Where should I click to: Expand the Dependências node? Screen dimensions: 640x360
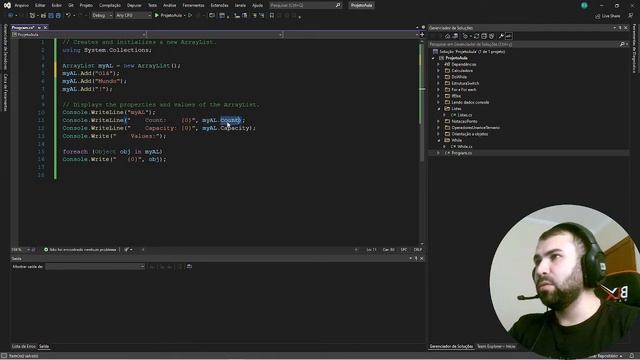click(438, 64)
